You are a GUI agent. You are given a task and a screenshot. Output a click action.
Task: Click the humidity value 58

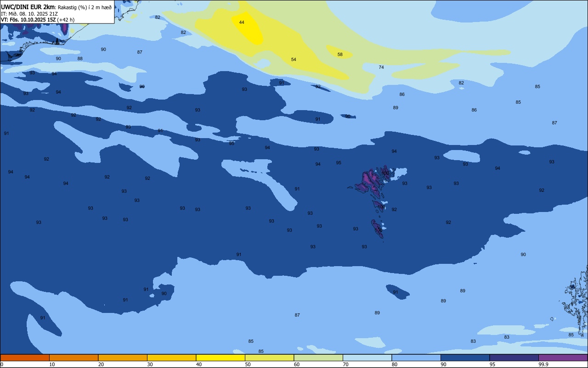point(340,54)
